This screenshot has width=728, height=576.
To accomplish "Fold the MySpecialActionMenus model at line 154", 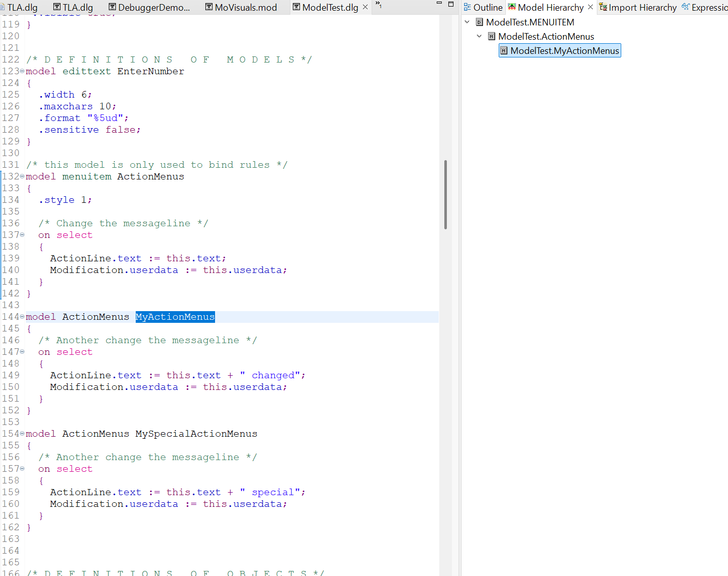I will pyautogui.click(x=22, y=434).
